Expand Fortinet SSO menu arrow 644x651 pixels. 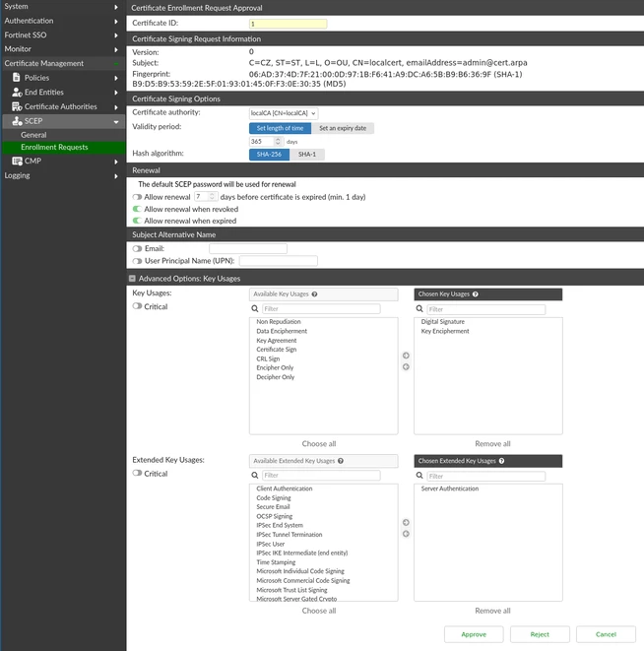116,35
